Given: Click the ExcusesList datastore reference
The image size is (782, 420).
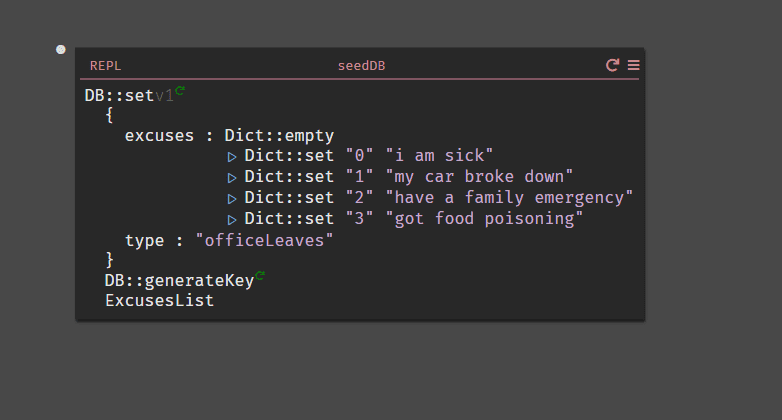Looking at the screenshot, I should tap(160, 300).
